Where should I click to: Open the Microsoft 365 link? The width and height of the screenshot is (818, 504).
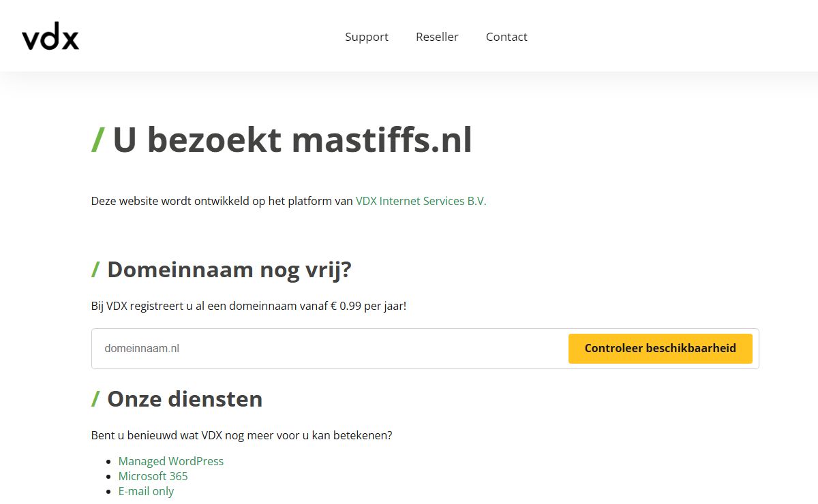coord(153,476)
